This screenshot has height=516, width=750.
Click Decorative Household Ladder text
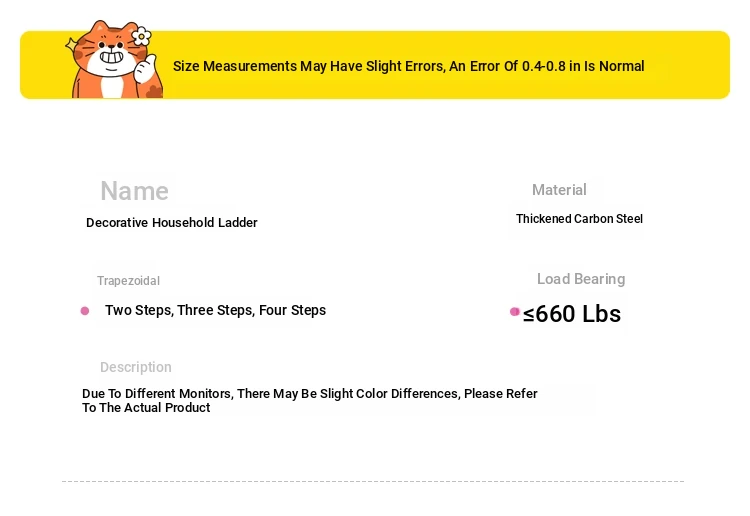pyautogui.click(x=172, y=222)
